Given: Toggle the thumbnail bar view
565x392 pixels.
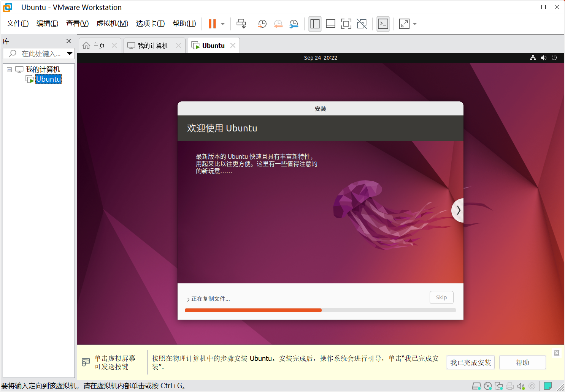Looking at the screenshot, I should (x=331, y=24).
